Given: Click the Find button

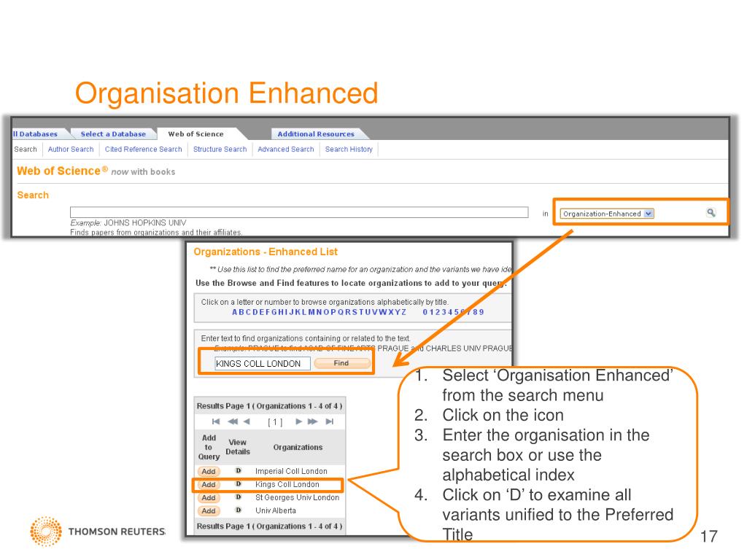Looking at the screenshot, I should pos(341,363).
